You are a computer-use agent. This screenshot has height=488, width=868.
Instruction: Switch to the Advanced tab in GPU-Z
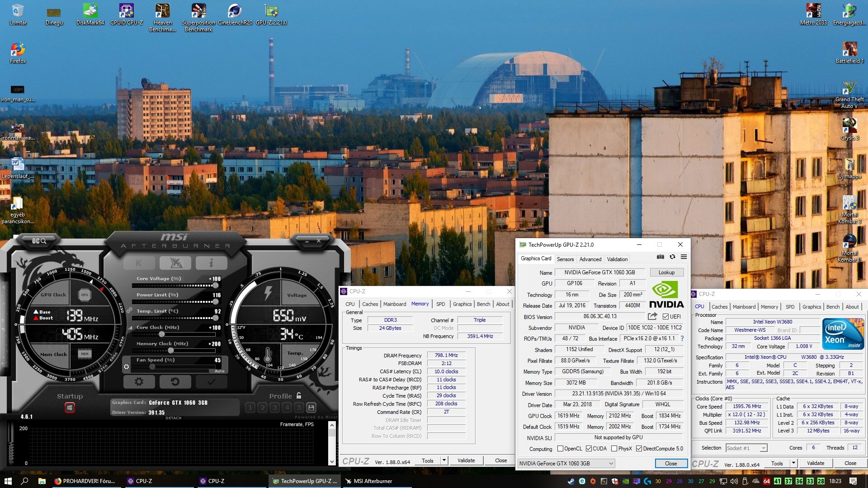point(590,259)
